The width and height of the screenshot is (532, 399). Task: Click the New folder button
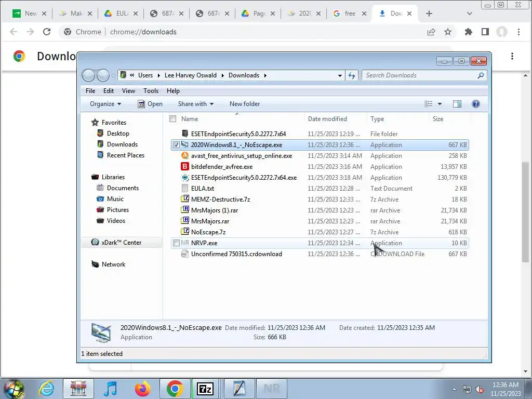coord(245,104)
